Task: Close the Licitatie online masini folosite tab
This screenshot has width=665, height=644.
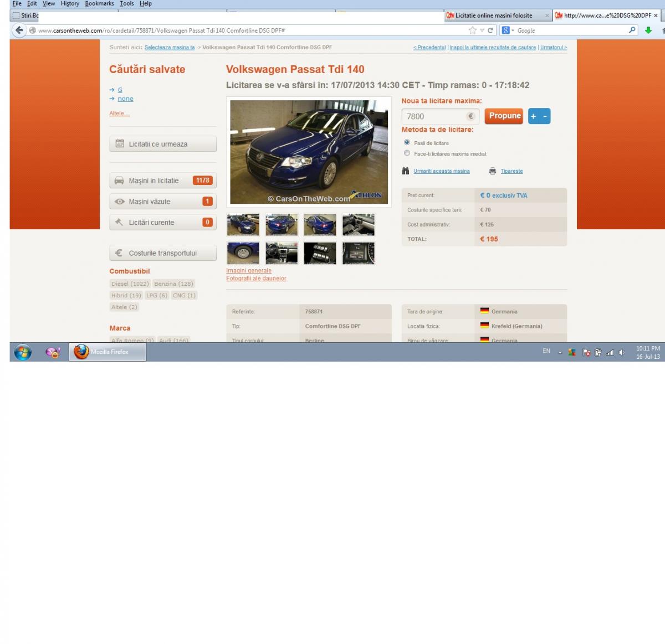Action: [x=547, y=16]
